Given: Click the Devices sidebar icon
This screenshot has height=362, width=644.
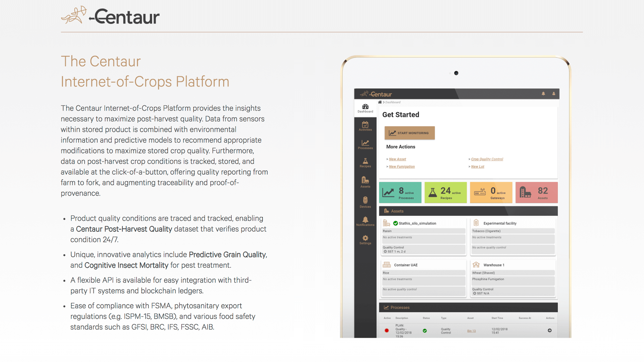Looking at the screenshot, I should (364, 203).
